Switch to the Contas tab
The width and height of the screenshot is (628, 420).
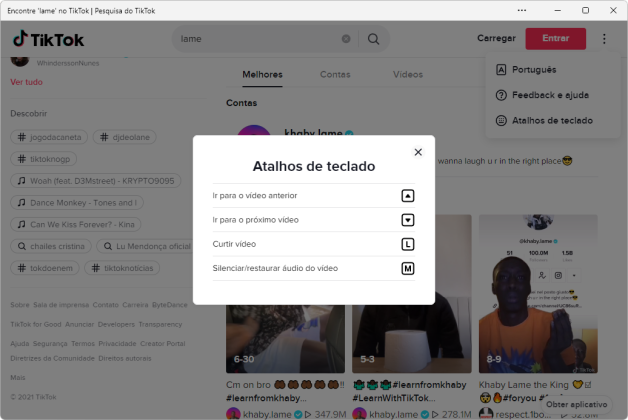(x=335, y=74)
